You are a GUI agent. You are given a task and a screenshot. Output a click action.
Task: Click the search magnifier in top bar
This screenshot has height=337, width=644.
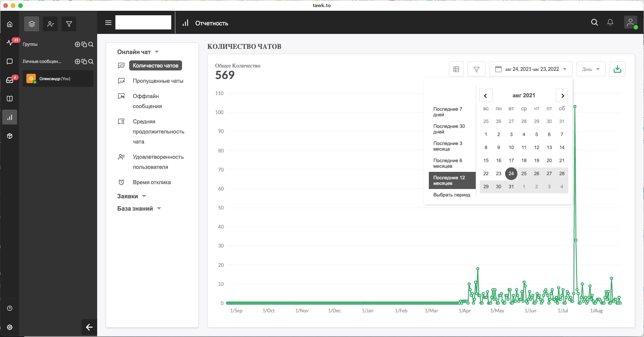594,22
